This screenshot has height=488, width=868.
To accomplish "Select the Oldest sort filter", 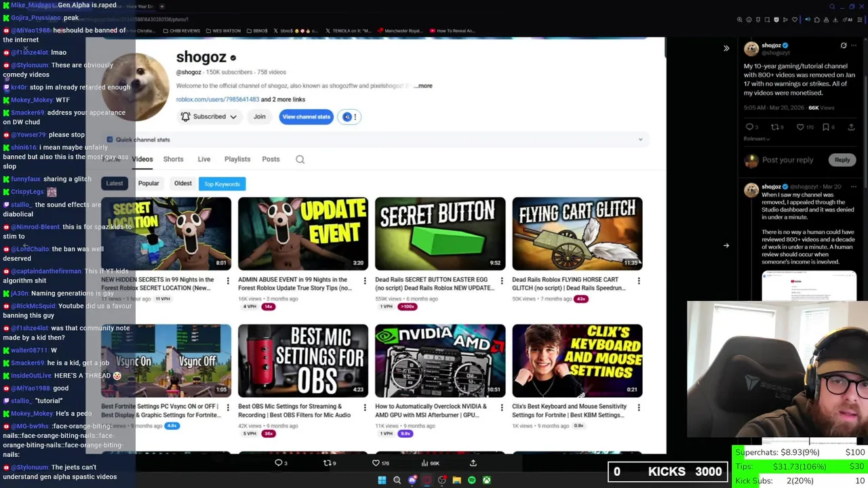I will pos(182,183).
